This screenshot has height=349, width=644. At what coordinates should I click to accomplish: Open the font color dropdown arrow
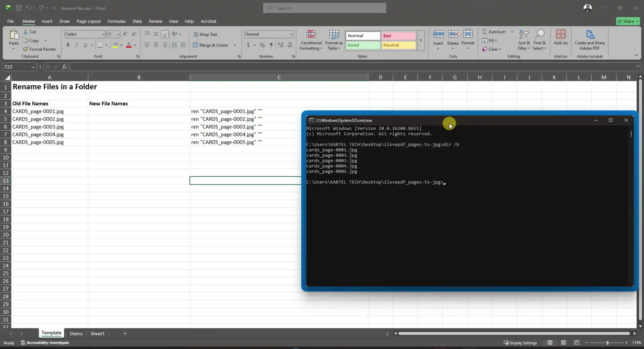[x=135, y=45]
